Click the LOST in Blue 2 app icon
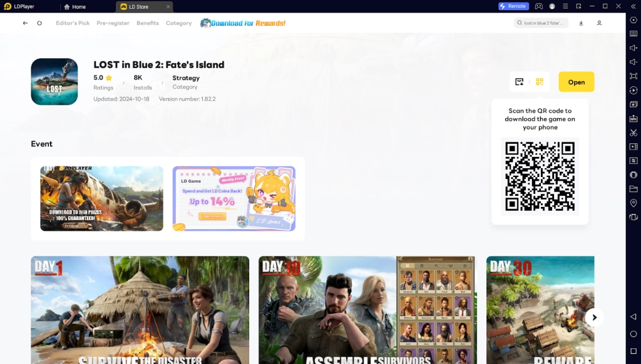This screenshot has width=641, height=364. coord(54,82)
